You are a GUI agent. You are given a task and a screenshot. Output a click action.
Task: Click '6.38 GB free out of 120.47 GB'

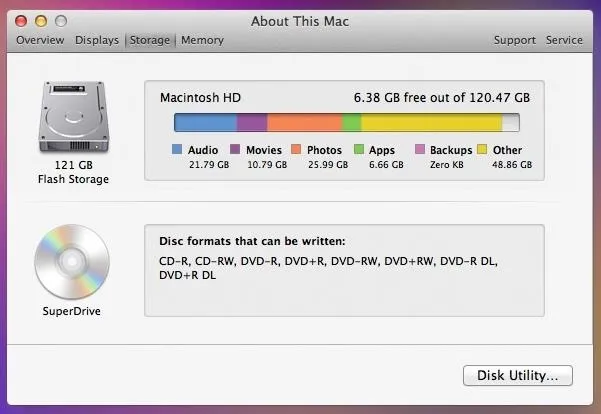(x=442, y=97)
